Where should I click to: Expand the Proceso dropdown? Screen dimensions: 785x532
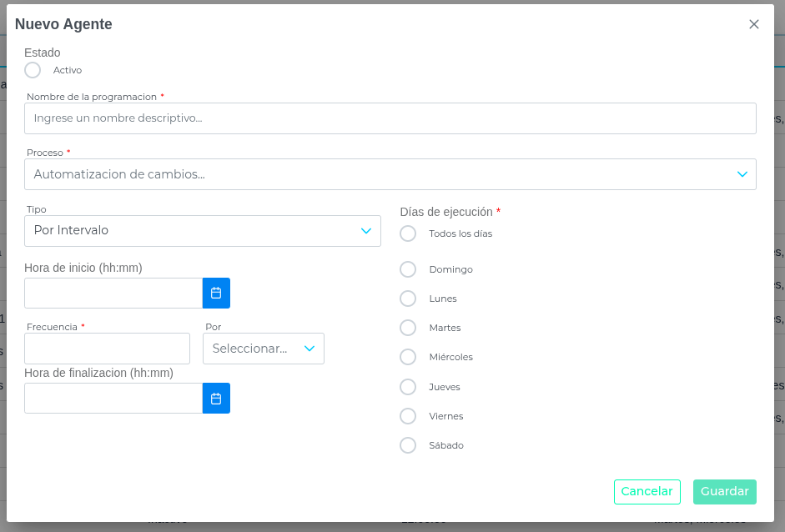[390, 174]
